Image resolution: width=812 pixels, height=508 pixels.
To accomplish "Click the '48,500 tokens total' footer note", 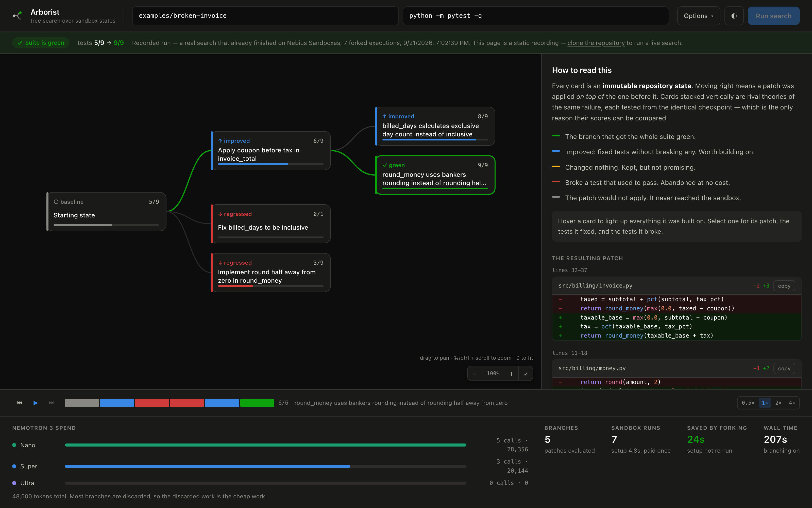I will point(139,496).
